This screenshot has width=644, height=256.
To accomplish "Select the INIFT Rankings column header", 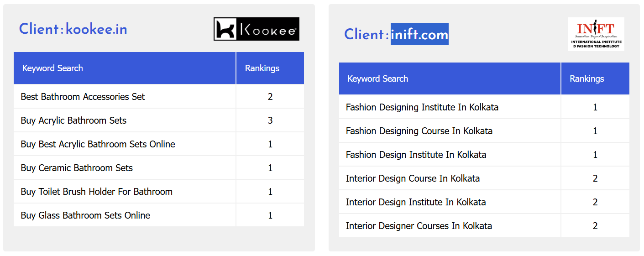I will coord(586,79).
